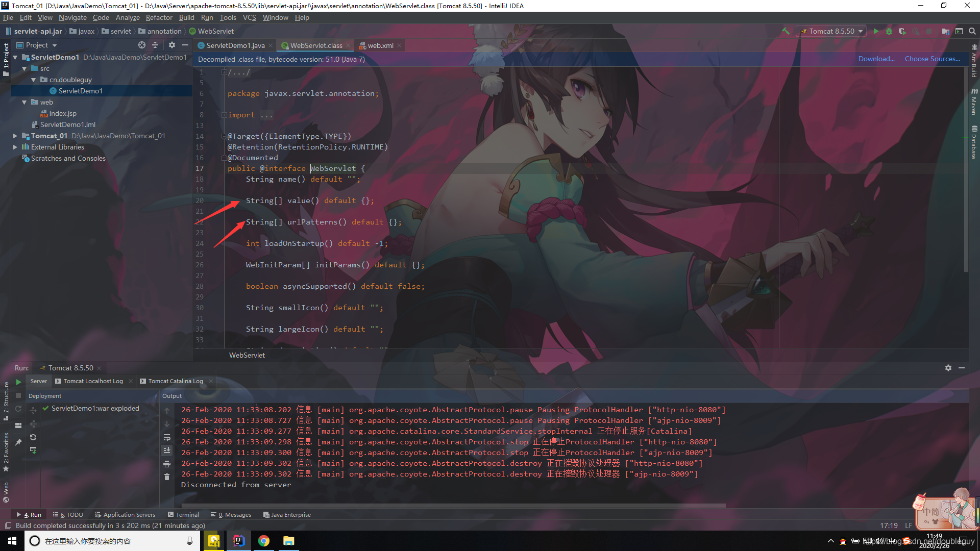
Task: Toggle soft-wrap in the Output console
Action: coord(167,437)
